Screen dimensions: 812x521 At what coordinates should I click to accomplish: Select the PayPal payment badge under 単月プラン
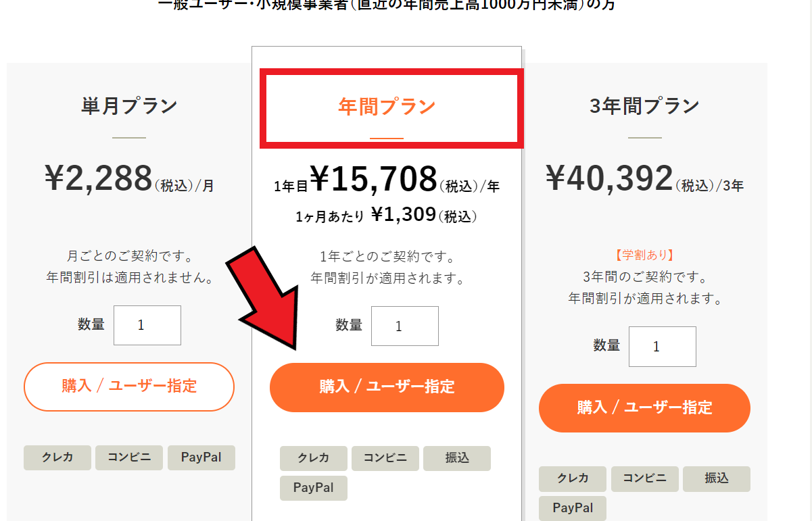click(201, 457)
